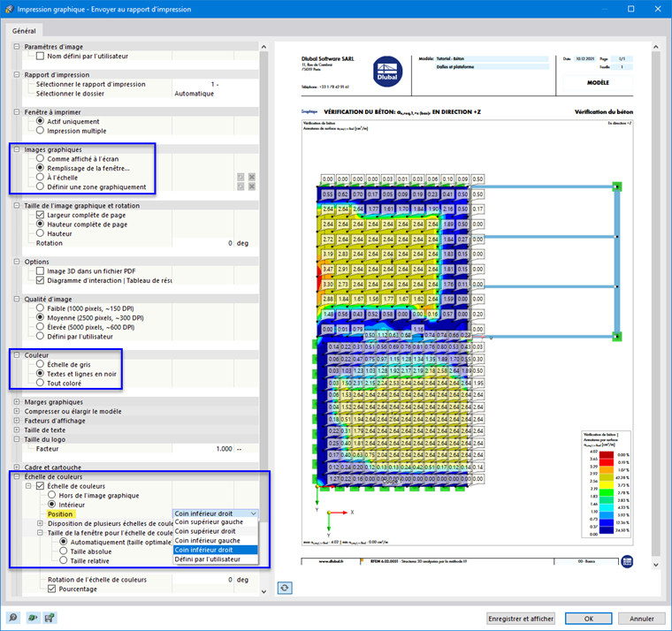This screenshot has height=631, width=672.
Task: Click the settings panel scroll-up arrow
Action: [x=263, y=47]
